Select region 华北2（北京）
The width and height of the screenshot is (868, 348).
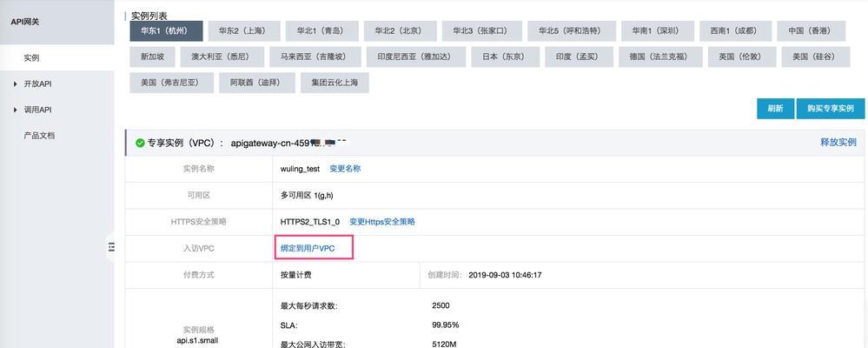coord(401,31)
